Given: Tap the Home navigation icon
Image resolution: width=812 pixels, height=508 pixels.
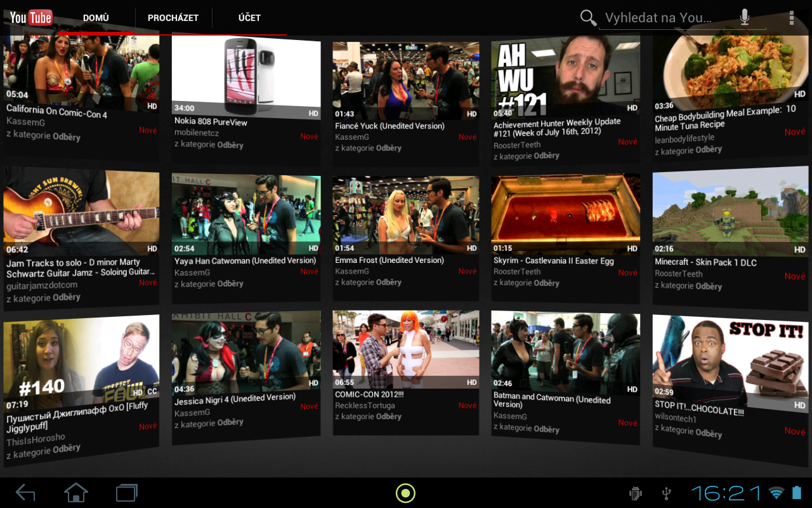Looking at the screenshot, I should point(75,492).
